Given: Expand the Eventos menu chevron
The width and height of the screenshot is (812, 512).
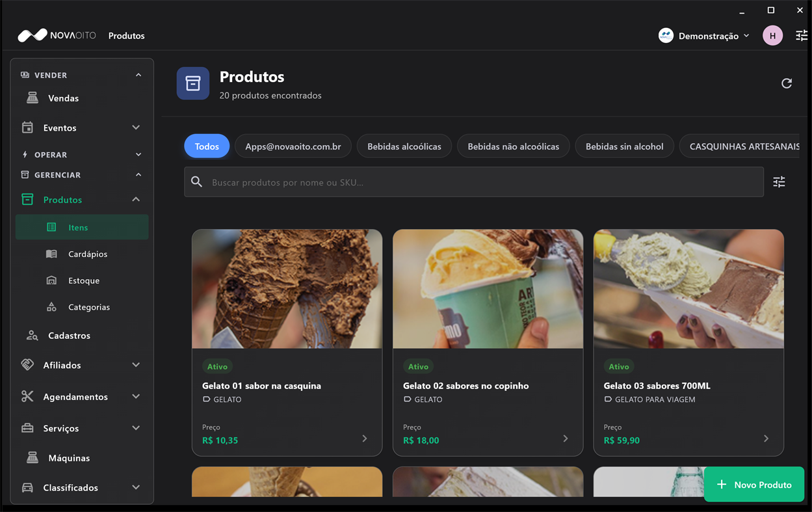Looking at the screenshot, I should pos(136,128).
